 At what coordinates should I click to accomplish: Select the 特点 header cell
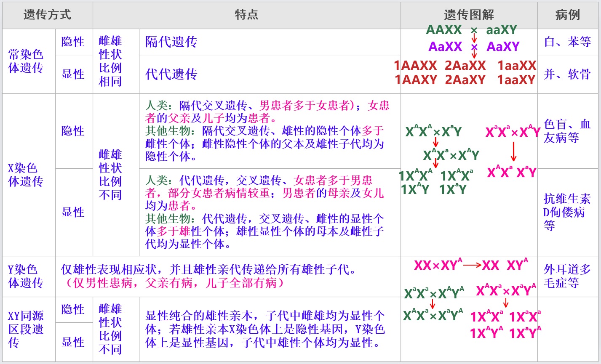pos(246,15)
